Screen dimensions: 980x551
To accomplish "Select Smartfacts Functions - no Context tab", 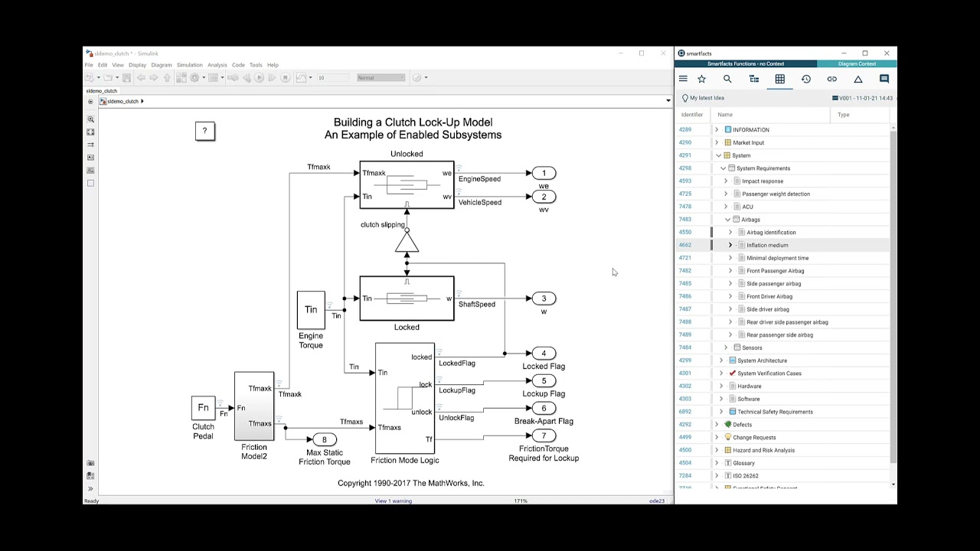I will [746, 64].
